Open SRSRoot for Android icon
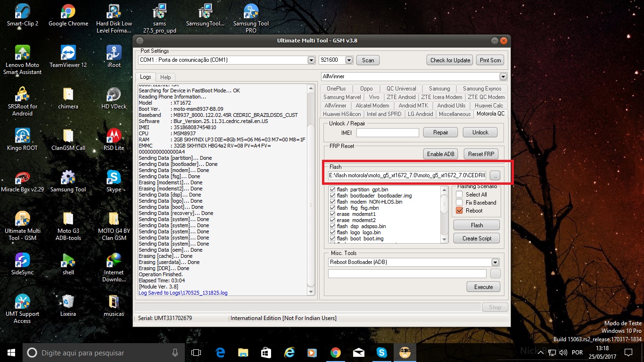The width and height of the screenshot is (644, 362). [22, 101]
